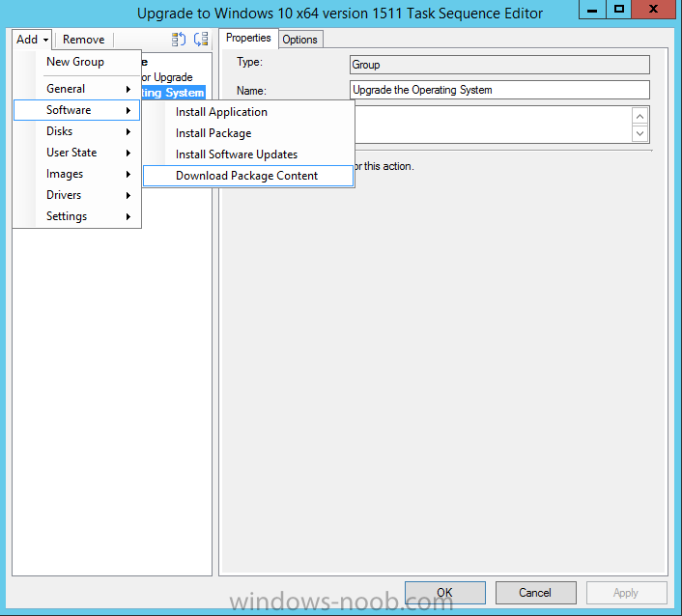The width and height of the screenshot is (682, 616).
Task: Select the highlighted 'ting System' tree item
Action: (173, 93)
